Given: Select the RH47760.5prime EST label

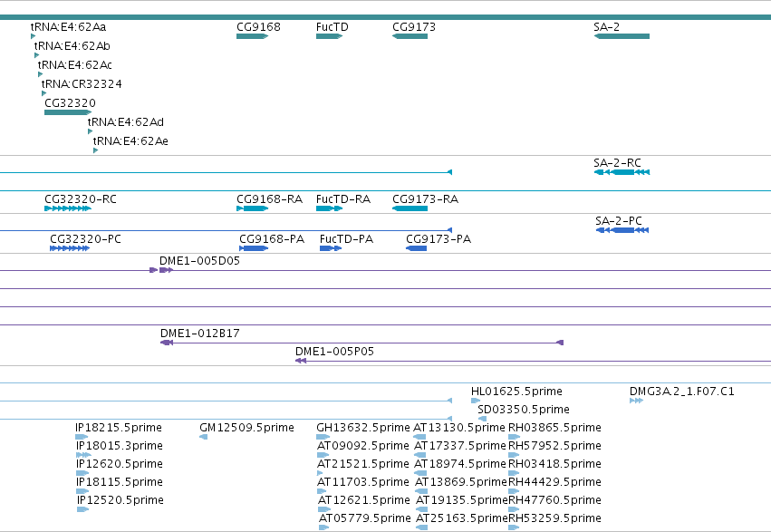Looking at the screenshot, I should click(x=554, y=500).
